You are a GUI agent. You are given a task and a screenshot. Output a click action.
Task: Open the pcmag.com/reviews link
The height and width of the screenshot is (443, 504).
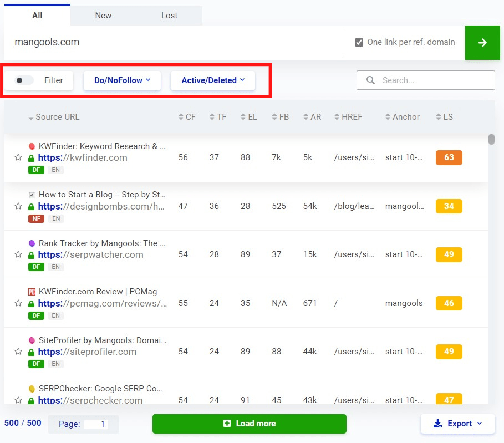tap(103, 303)
